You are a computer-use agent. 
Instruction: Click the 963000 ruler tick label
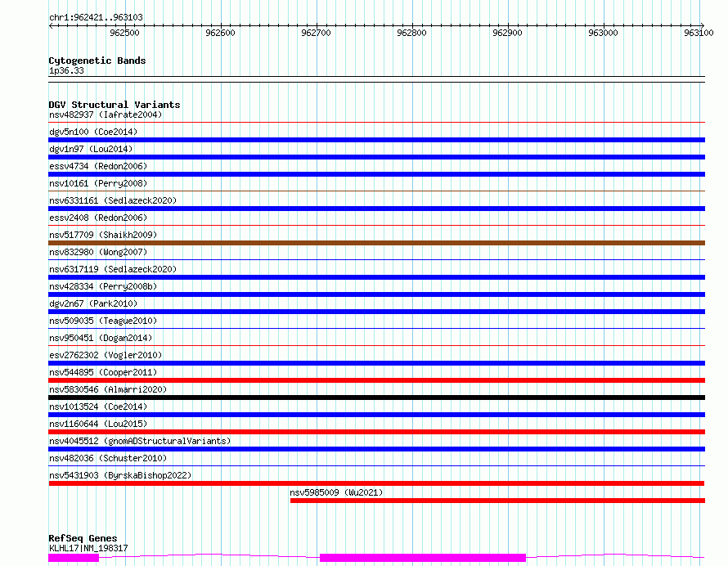tap(603, 33)
